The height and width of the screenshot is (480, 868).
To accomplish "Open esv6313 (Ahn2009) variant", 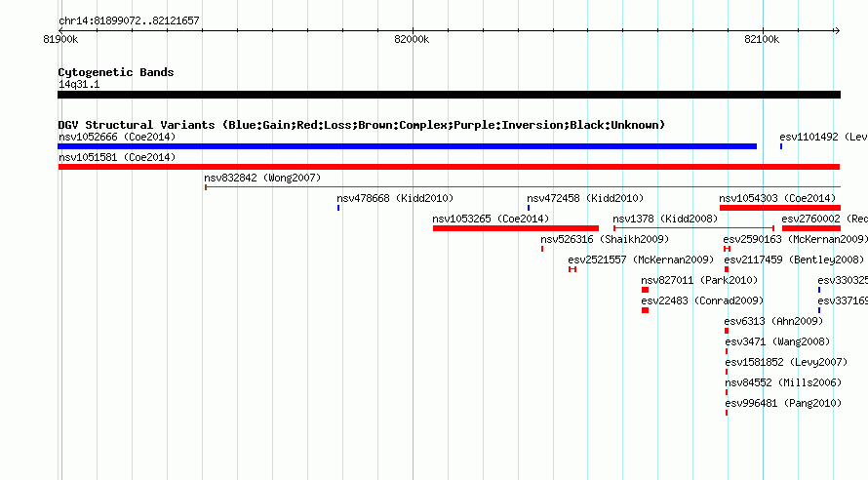I will pyautogui.click(x=773, y=321).
